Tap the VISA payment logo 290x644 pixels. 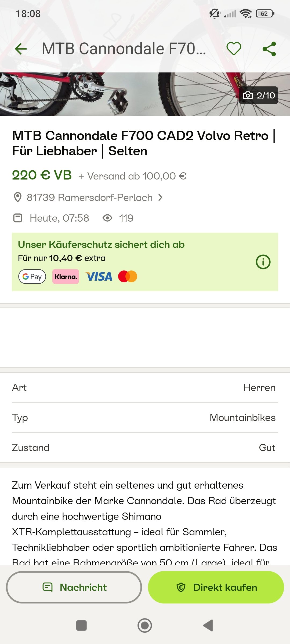99,276
